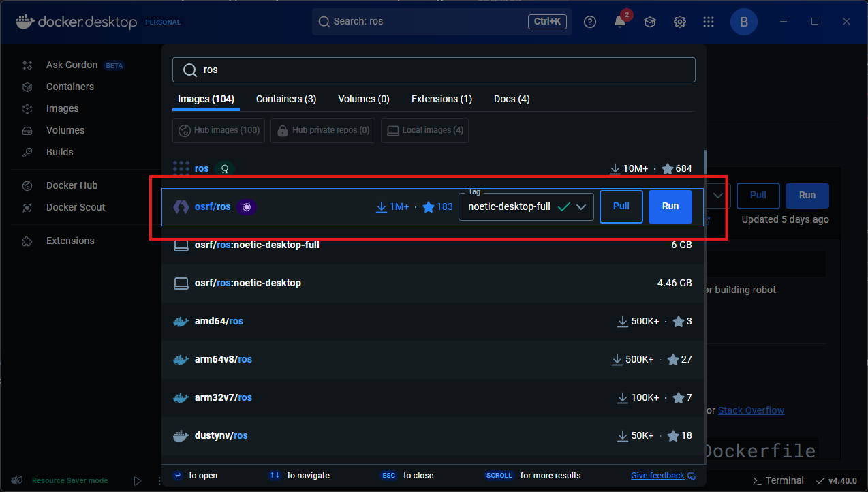
Task: Switch to the Images (104) tab
Action: point(206,99)
